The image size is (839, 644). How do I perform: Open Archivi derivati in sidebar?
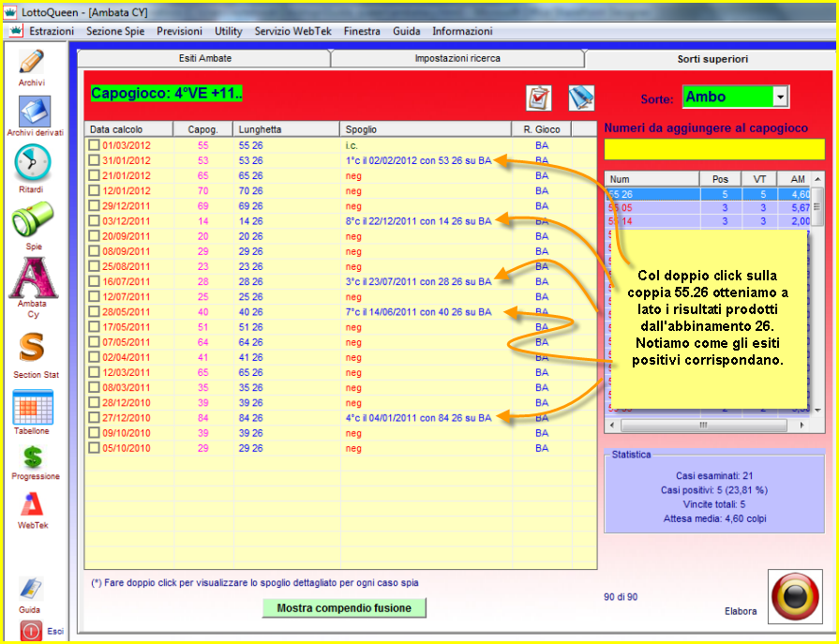pyautogui.click(x=35, y=112)
